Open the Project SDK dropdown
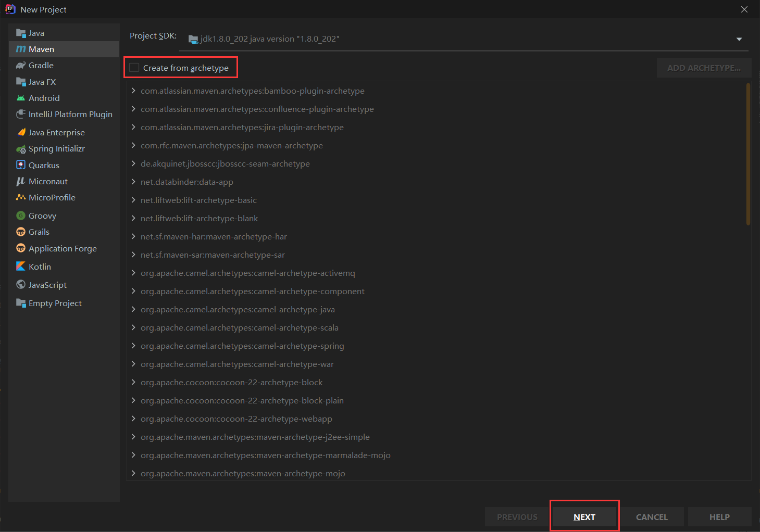This screenshot has width=760, height=532. pos(739,39)
